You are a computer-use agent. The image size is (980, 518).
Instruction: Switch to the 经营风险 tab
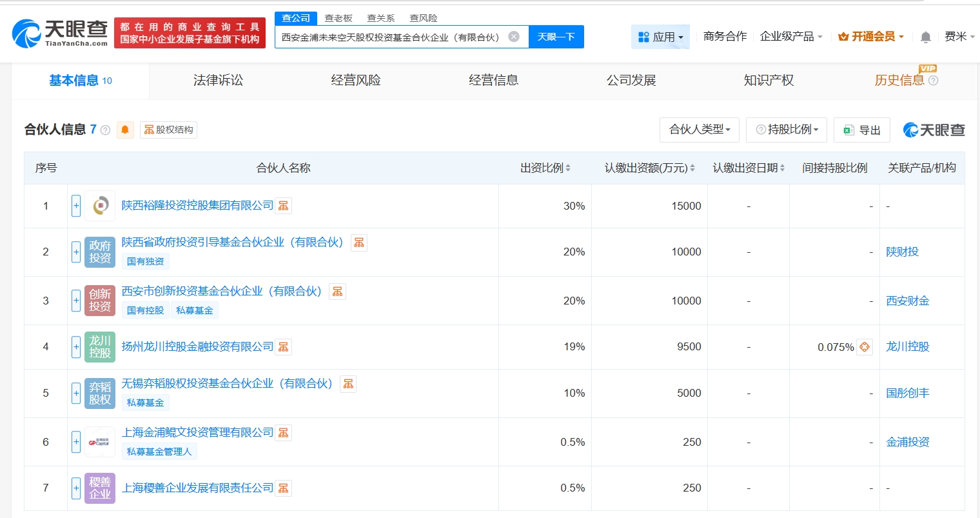356,81
